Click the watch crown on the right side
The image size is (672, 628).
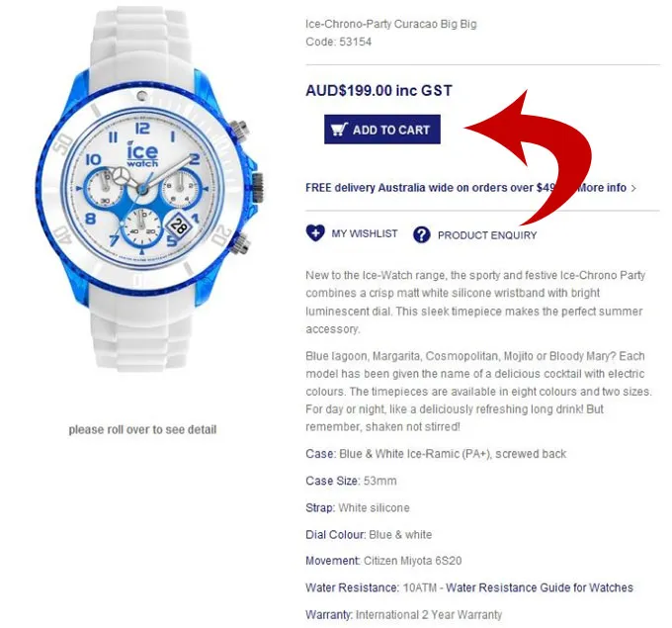(257, 188)
